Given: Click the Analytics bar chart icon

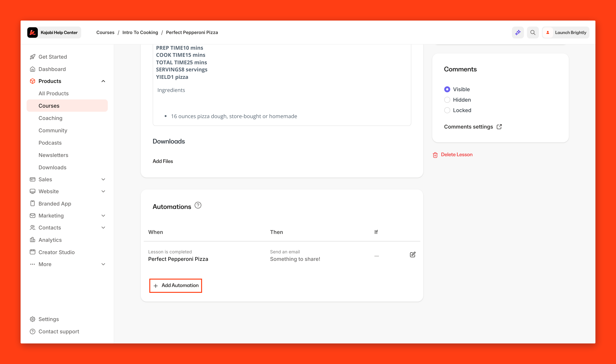Looking at the screenshot, I should pyautogui.click(x=32, y=240).
